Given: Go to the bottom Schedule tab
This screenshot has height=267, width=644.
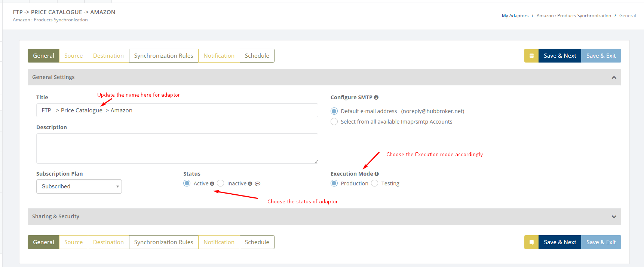Looking at the screenshot, I should (x=257, y=242).
